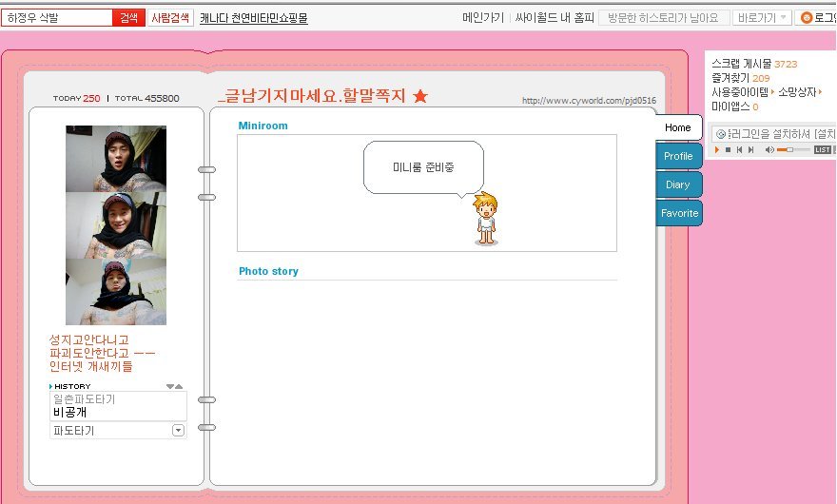Click the red 검색 search button
The height and width of the screenshot is (504, 837).
[x=128, y=18]
